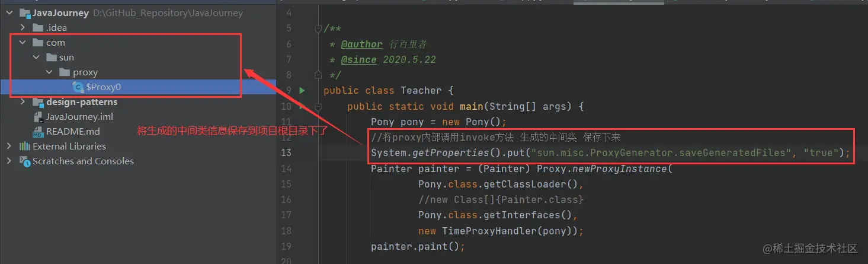Click the sun folder icon
Viewport: 868px width, 264px height.
pos(52,57)
